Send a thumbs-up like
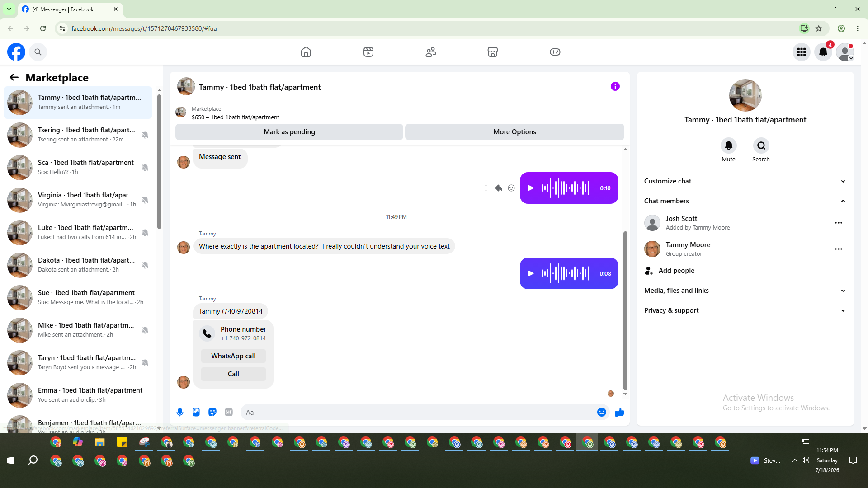Screen dimensions: 868x488 pos(620,412)
